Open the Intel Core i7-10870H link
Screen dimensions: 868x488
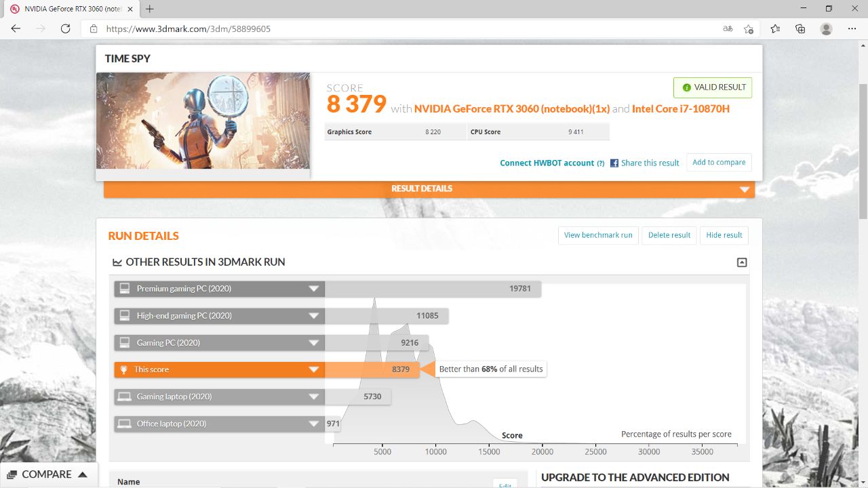click(x=681, y=108)
